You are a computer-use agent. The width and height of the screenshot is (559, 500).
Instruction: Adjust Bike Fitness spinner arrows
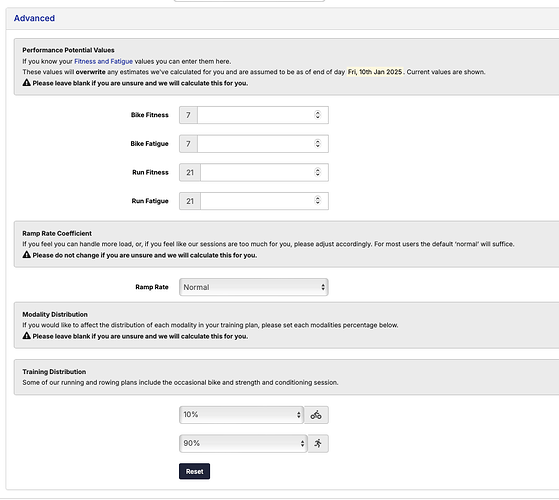(x=317, y=115)
